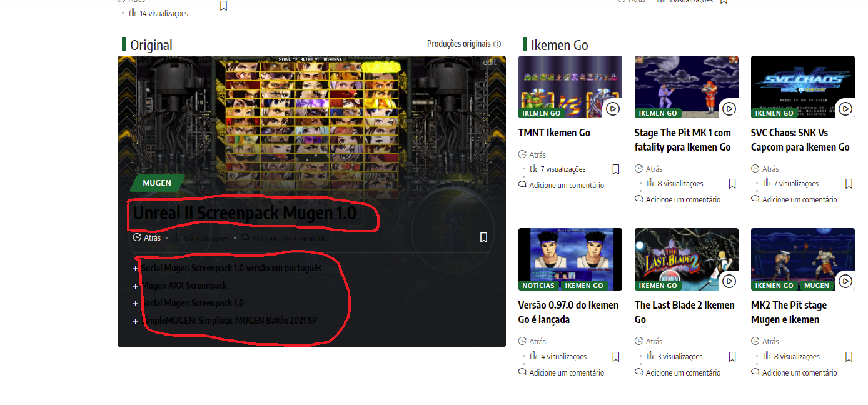Open the TMNT Ikemen Go title link
This screenshot has width=868, height=405.
554,132
